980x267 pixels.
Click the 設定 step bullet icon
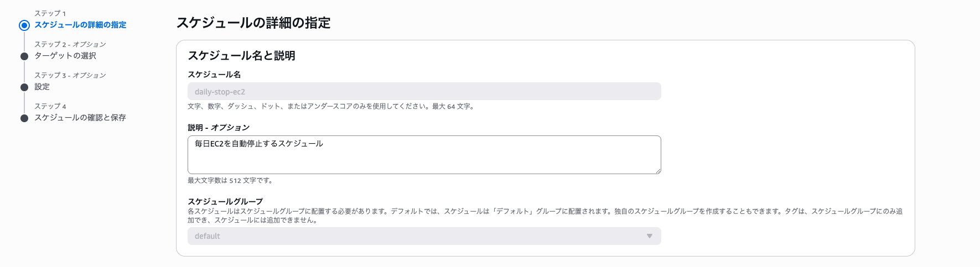pos(24,87)
